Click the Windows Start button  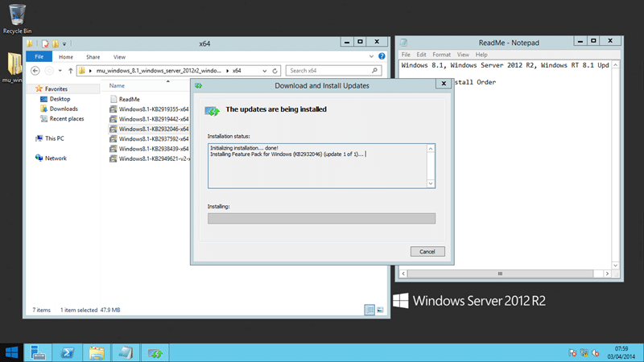11,352
